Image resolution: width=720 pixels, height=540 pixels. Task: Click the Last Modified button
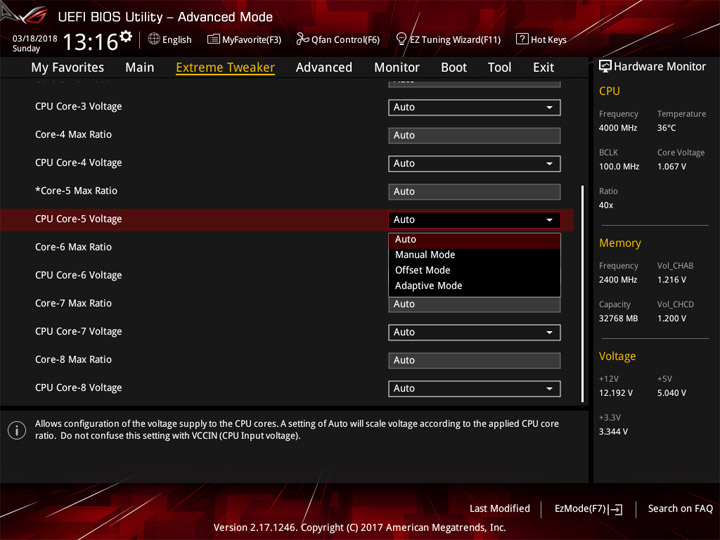(x=500, y=509)
